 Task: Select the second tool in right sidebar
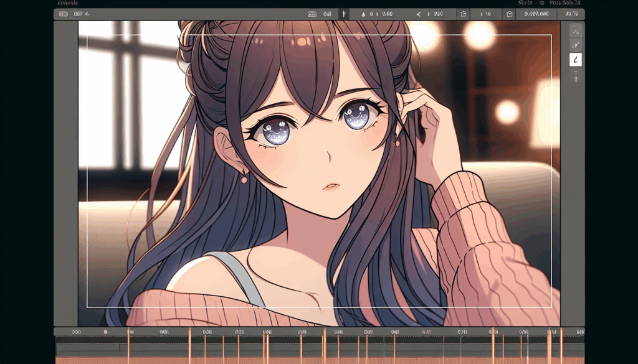tap(576, 45)
